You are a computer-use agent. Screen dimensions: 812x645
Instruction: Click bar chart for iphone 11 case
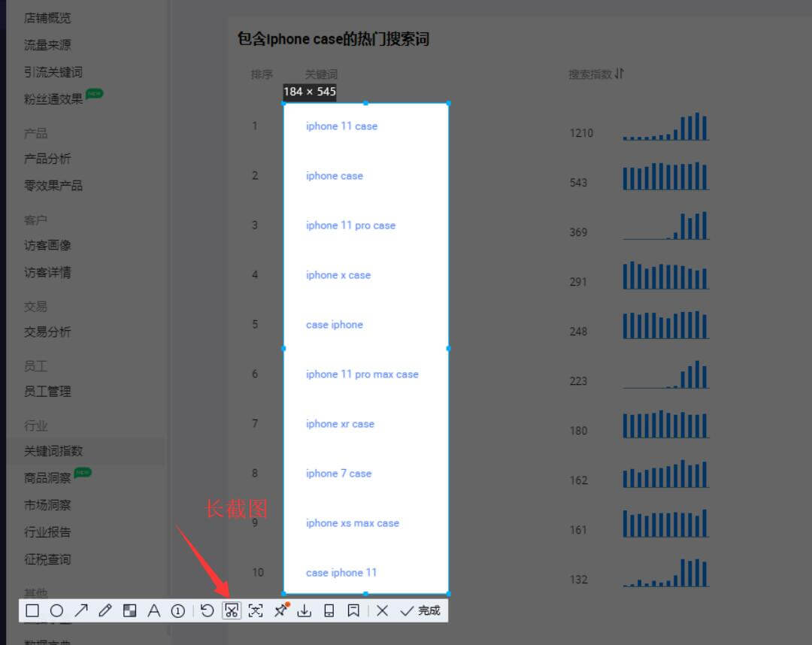[x=666, y=128]
